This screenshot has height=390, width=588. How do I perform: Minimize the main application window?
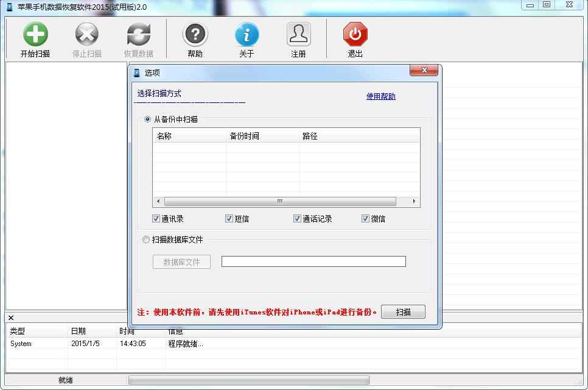(530, 5)
